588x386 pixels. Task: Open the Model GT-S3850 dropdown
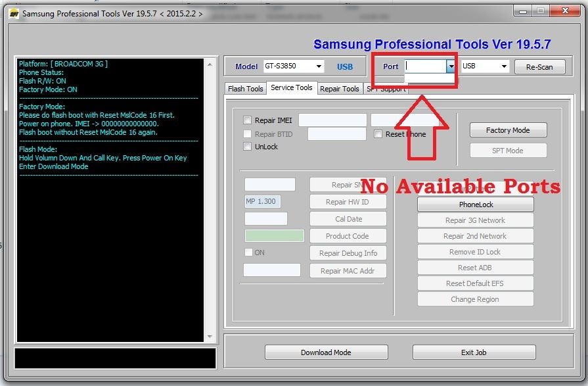tap(319, 66)
